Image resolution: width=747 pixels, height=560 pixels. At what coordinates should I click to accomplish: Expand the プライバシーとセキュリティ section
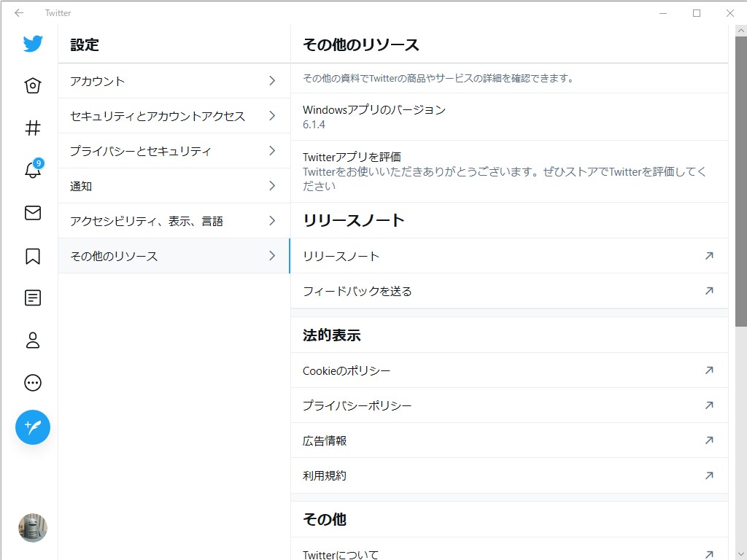pyautogui.click(x=173, y=151)
